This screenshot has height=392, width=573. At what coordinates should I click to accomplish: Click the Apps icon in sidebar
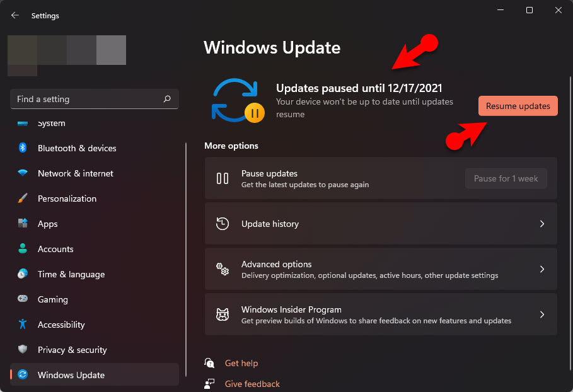pyautogui.click(x=23, y=223)
